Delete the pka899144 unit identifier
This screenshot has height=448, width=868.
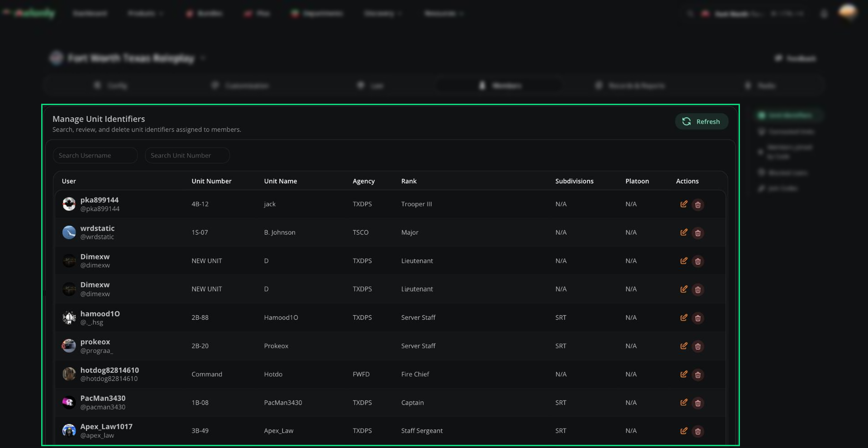click(698, 205)
